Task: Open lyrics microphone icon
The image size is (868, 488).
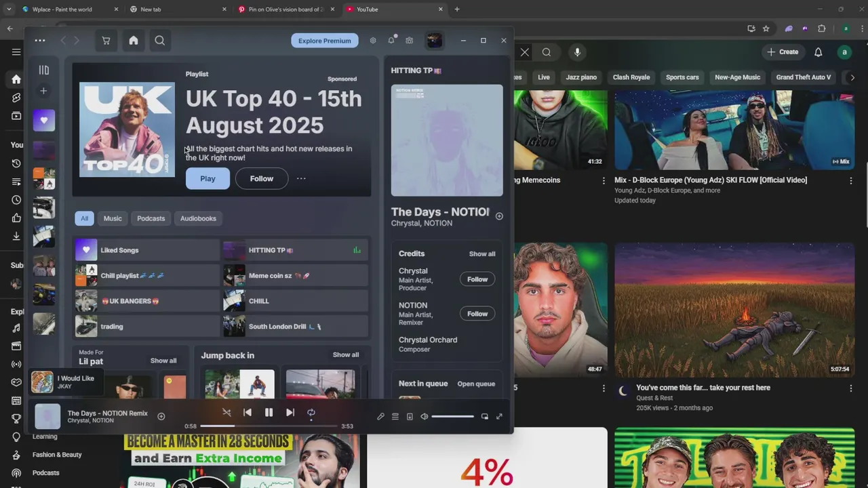Action: tap(380, 416)
